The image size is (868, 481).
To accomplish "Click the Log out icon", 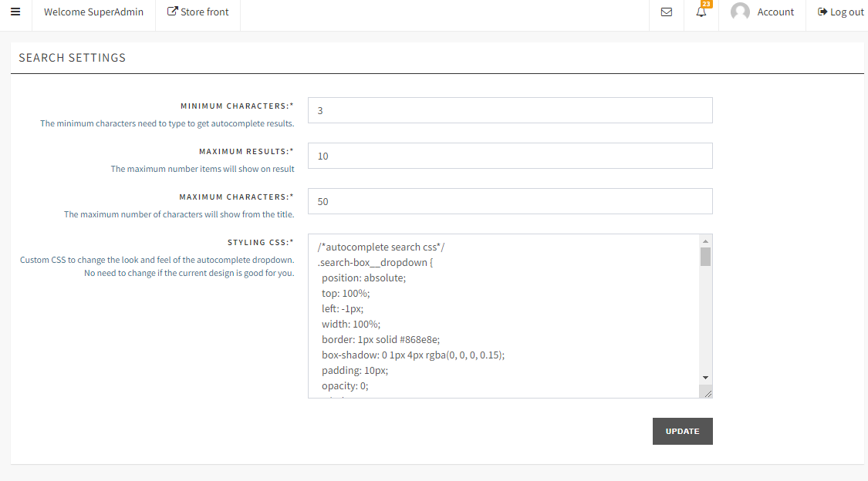I will click(x=822, y=12).
